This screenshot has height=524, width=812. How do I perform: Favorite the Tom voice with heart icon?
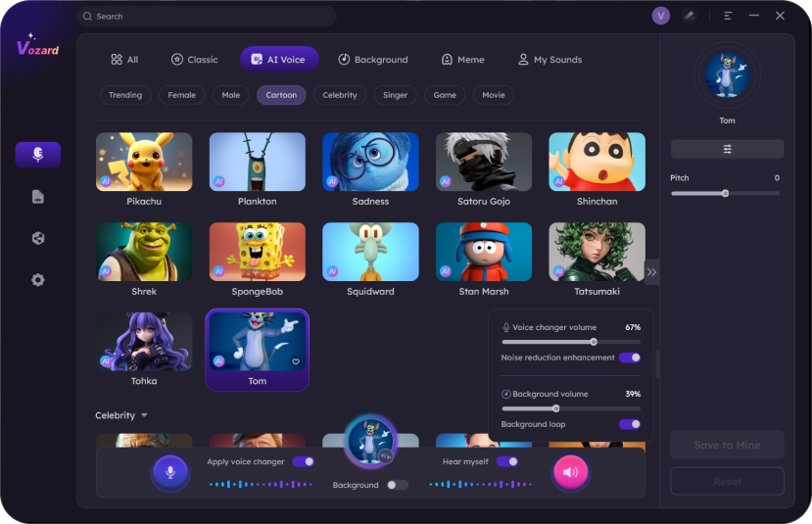point(296,361)
